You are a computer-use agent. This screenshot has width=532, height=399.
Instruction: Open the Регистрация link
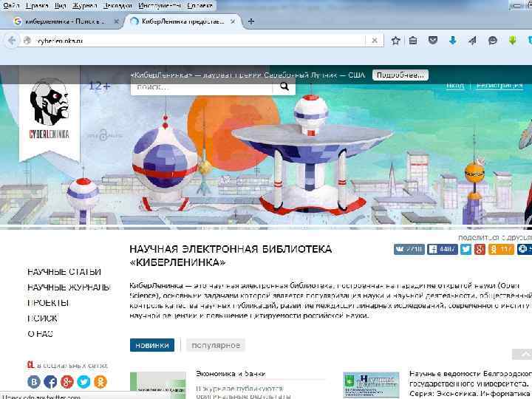(499, 85)
